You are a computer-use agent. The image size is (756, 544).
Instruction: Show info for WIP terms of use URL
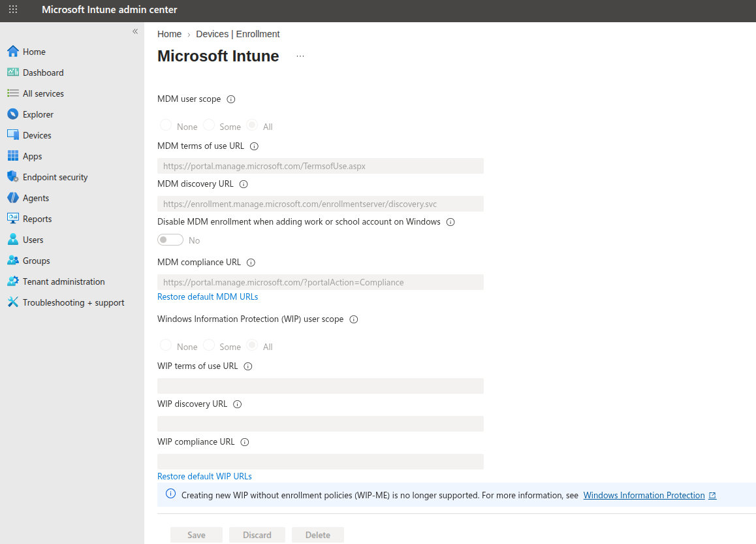248,366
